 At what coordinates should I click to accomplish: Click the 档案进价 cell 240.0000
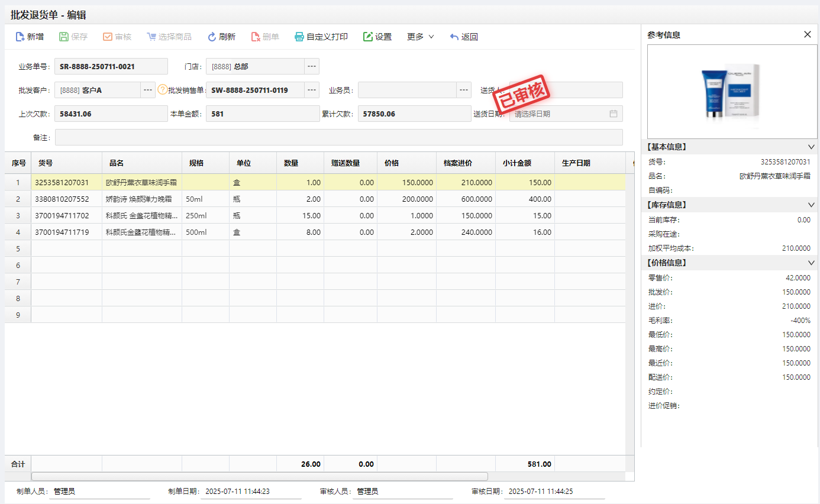[x=466, y=232]
